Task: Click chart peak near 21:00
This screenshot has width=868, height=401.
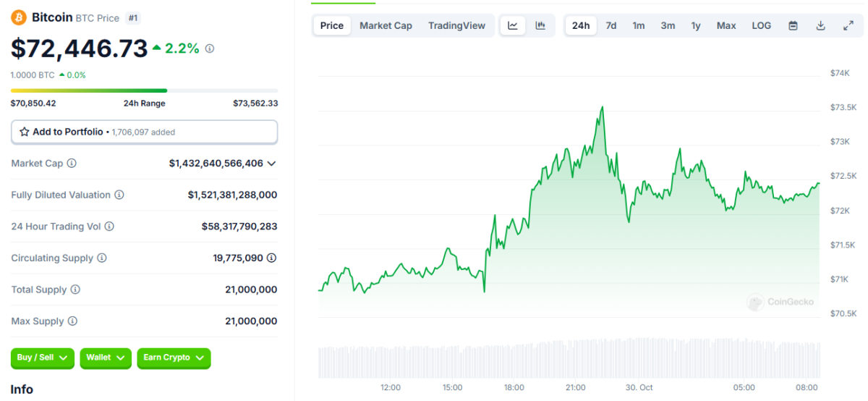Action: (x=602, y=108)
